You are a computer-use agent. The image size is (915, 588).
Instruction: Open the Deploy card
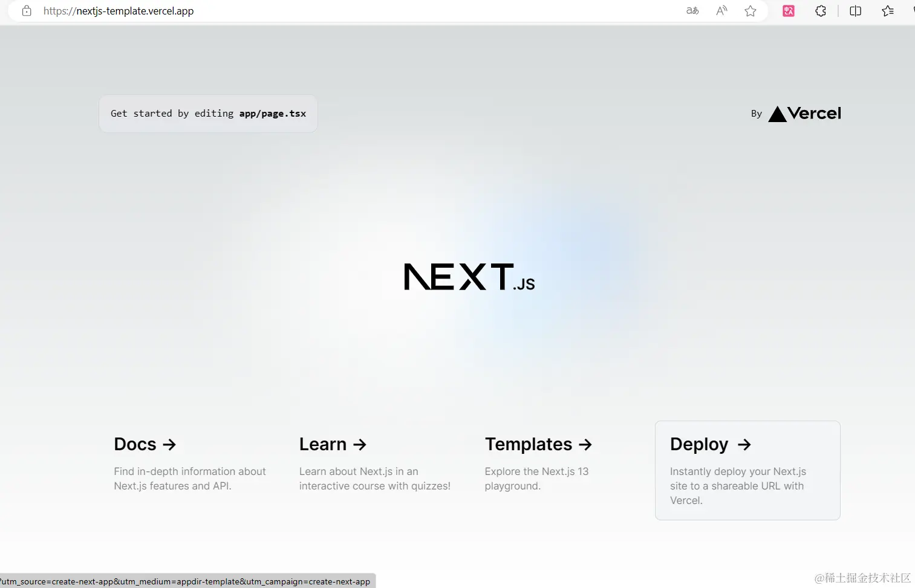[x=747, y=470]
